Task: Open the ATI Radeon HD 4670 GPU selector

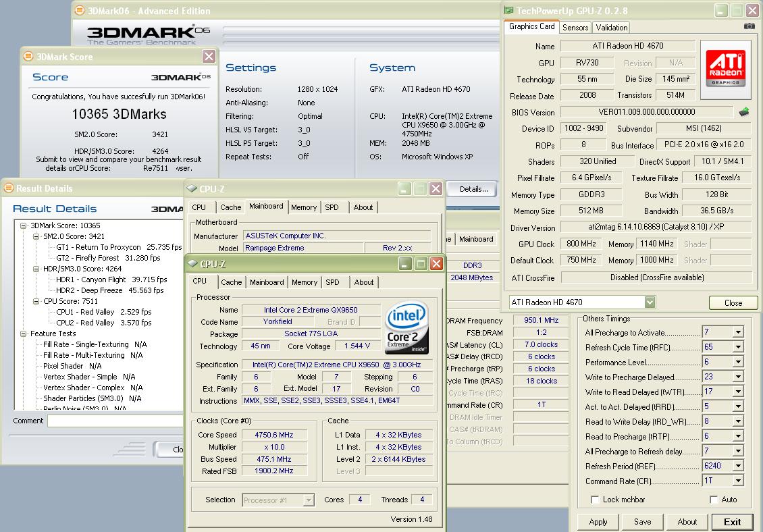Action: [650, 302]
